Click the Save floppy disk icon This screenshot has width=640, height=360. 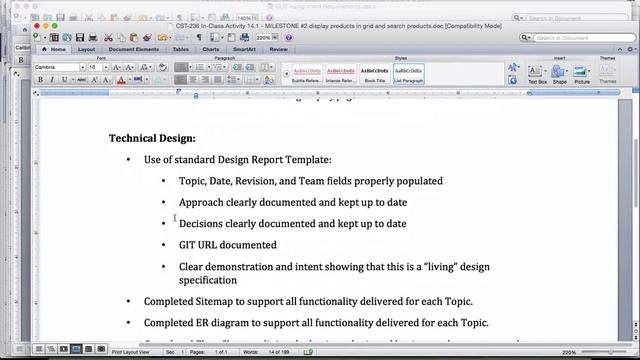click(80, 38)
